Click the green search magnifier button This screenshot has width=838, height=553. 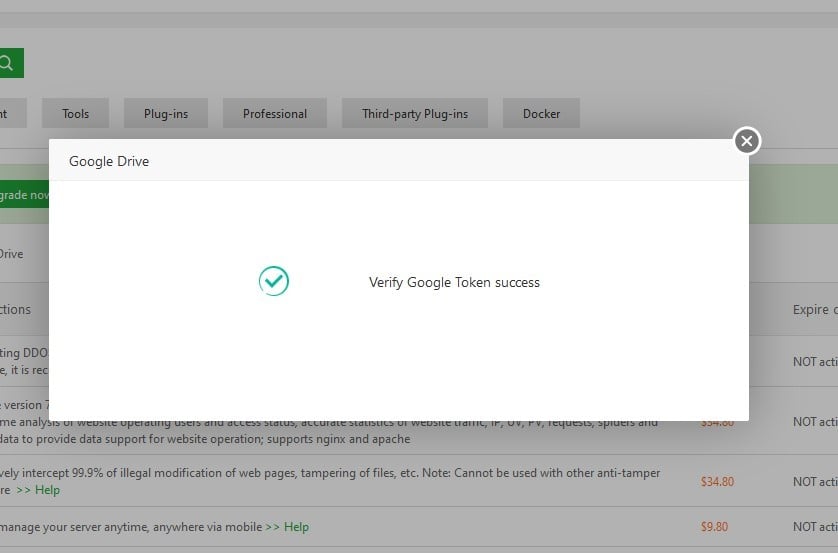pyautogui.click(x=9, y=63)
